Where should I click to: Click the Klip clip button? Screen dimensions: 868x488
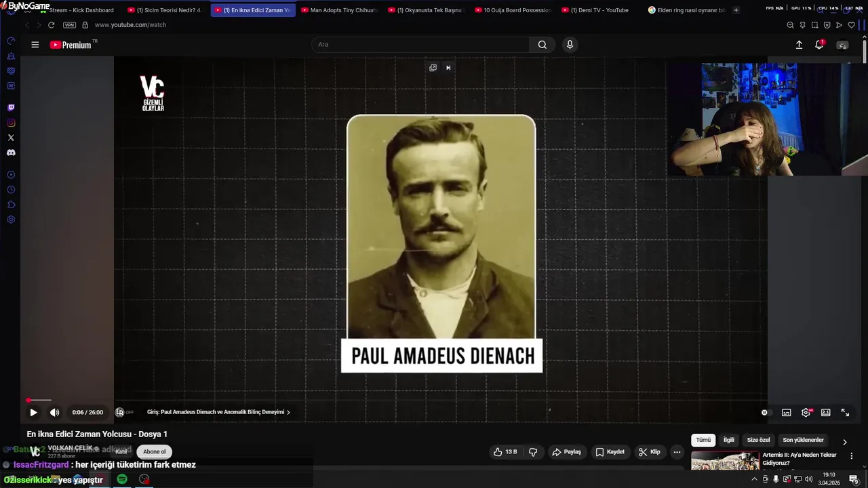pos(650,452)
